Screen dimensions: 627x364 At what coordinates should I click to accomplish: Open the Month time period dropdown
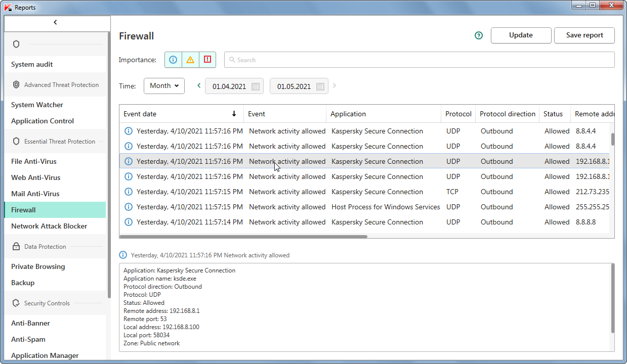tap(164, 86)
